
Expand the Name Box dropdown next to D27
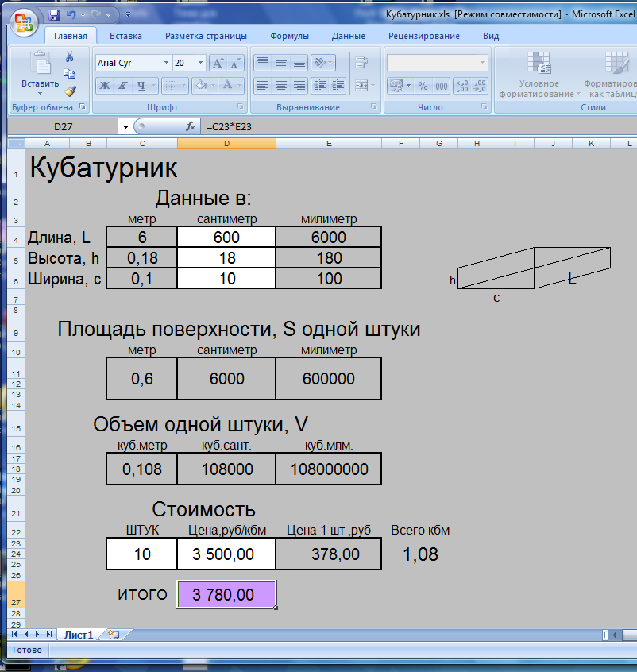pos(125,126)
